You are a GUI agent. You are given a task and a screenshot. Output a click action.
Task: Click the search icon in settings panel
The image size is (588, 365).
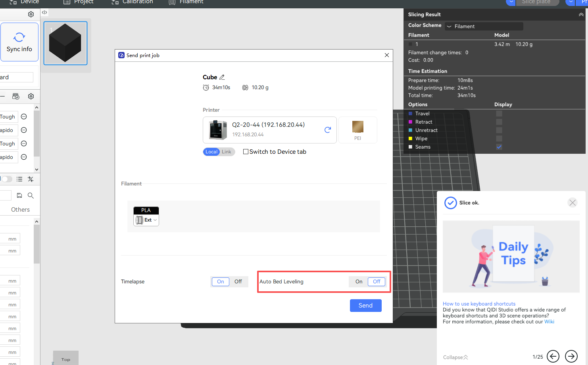(31, 195)
